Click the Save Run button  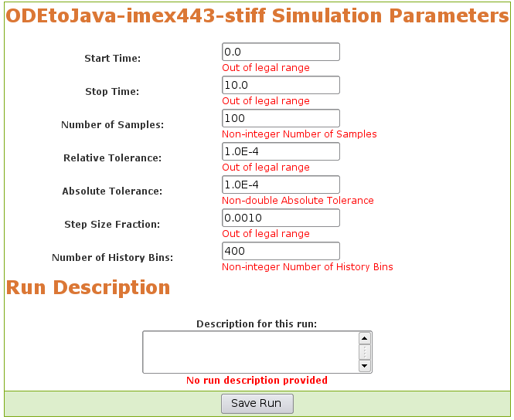(257, 403)
